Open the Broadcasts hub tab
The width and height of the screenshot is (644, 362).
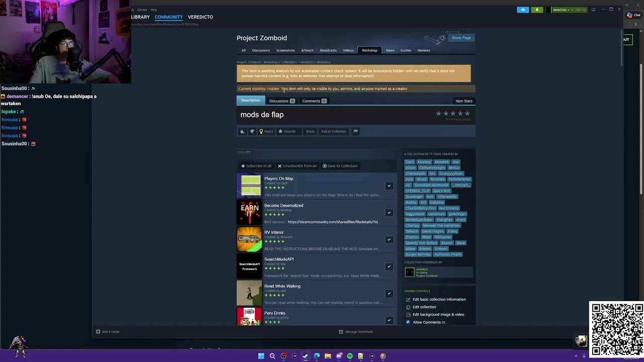[328, 50]
